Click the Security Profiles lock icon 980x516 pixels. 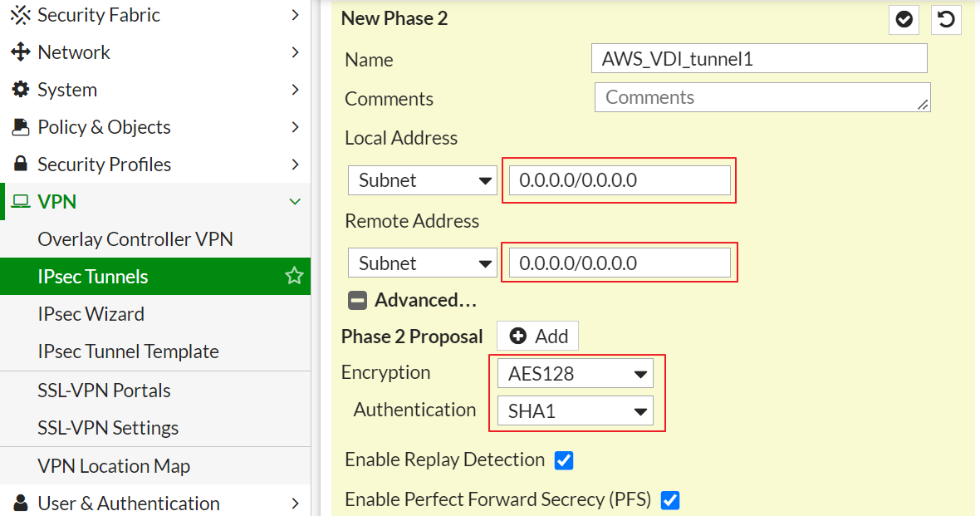[x=21, y=165]
